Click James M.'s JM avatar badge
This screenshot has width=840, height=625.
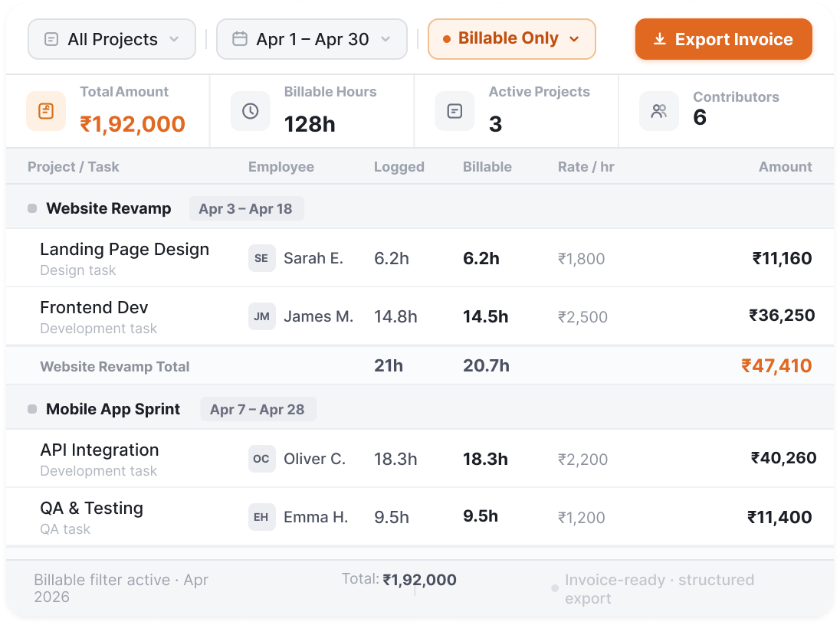[262, 316]
